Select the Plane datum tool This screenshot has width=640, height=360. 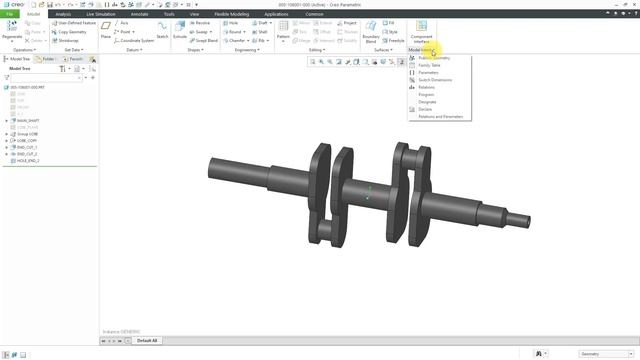(x=106, y=30)
